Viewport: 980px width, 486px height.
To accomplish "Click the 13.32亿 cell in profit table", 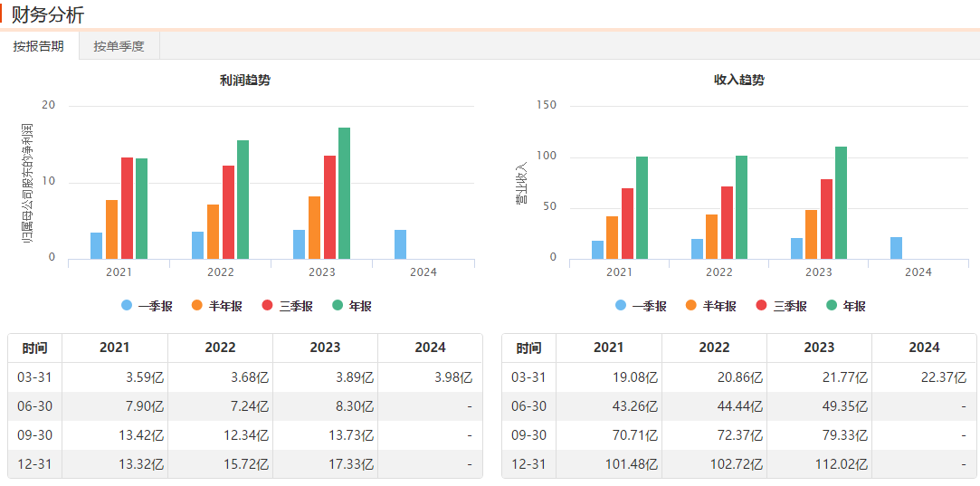I will (x=115, y=464).
